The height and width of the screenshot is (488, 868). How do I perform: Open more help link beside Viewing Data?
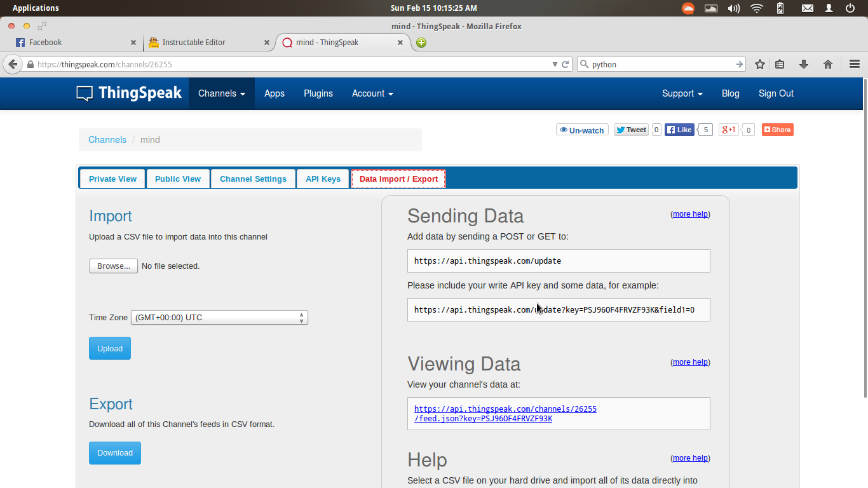coord(690,362)
